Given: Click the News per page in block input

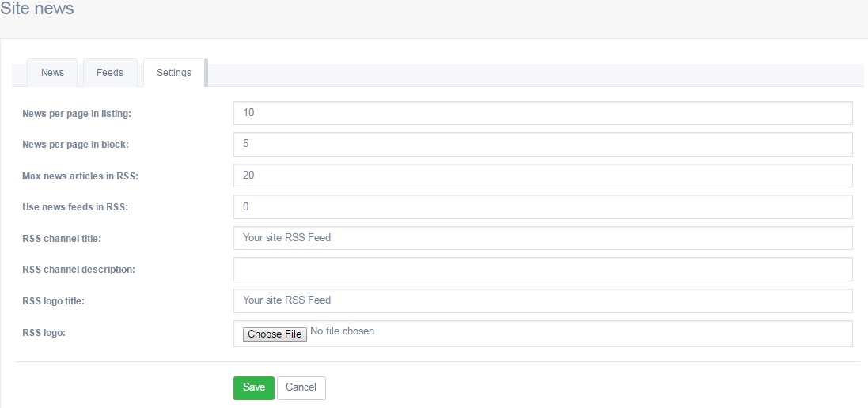Looking at the screenshot, I should [x=543, y=144].
